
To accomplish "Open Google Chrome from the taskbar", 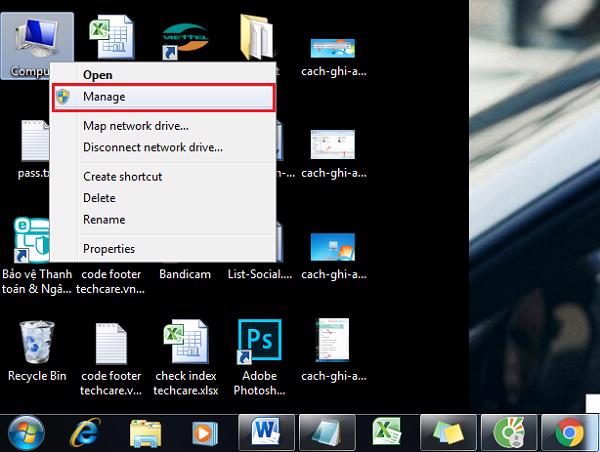I will coord(571,431).
